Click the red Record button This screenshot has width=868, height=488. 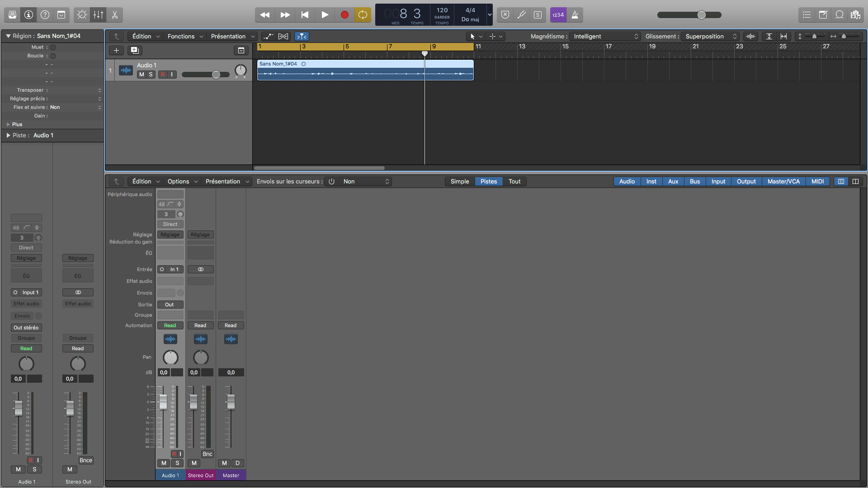click(x=344, y=15)
